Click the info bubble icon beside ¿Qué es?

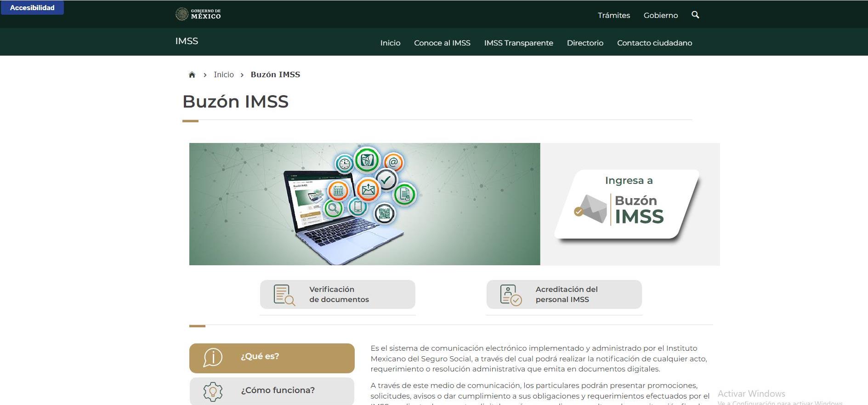point(213,357)
